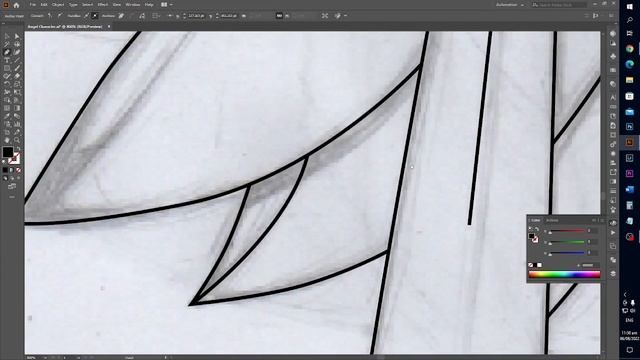Image resolution: width=640 pixels, height=360 pixels.
Task: Show hidden system tray icons chevron
Action: tap(625, 294)
